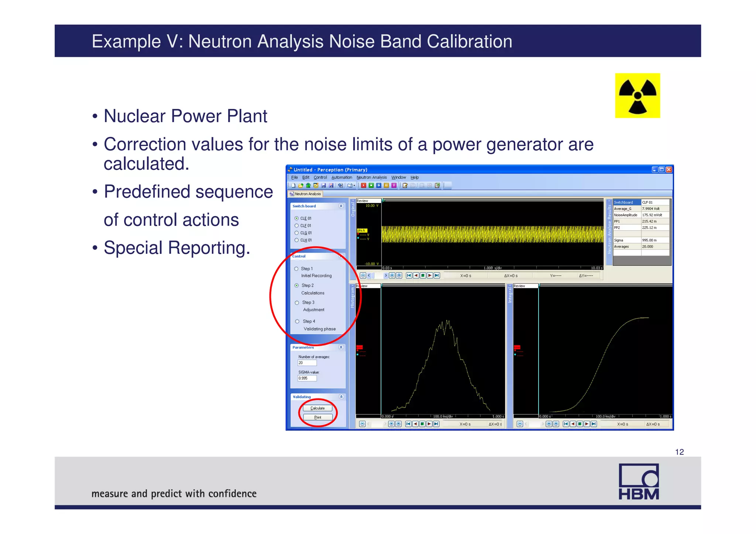The height and width of the screenshot is (534, 756).
Task: Click the blue single-sweep toolbar icon
Action: click(x=379, y=185)
